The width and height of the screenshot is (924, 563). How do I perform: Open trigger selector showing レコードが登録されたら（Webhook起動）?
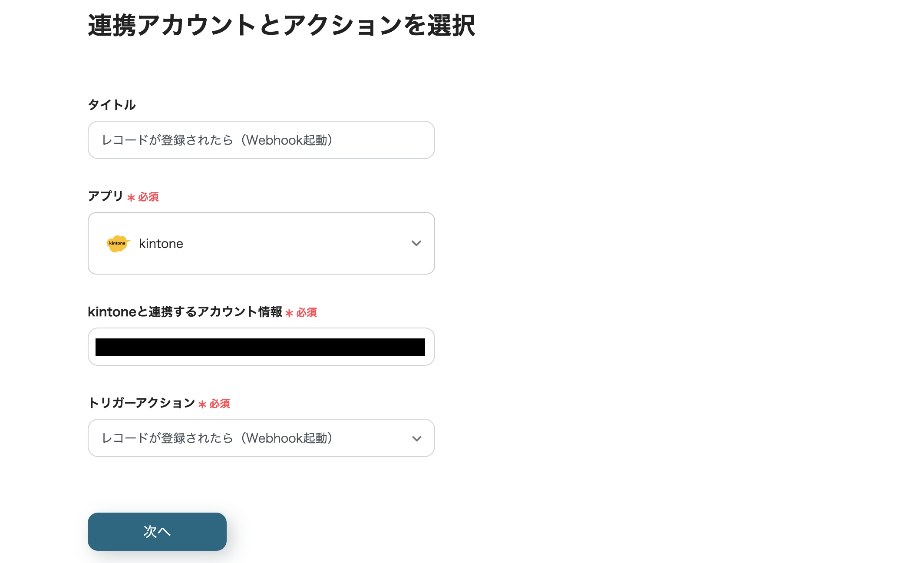coord(261,438)
